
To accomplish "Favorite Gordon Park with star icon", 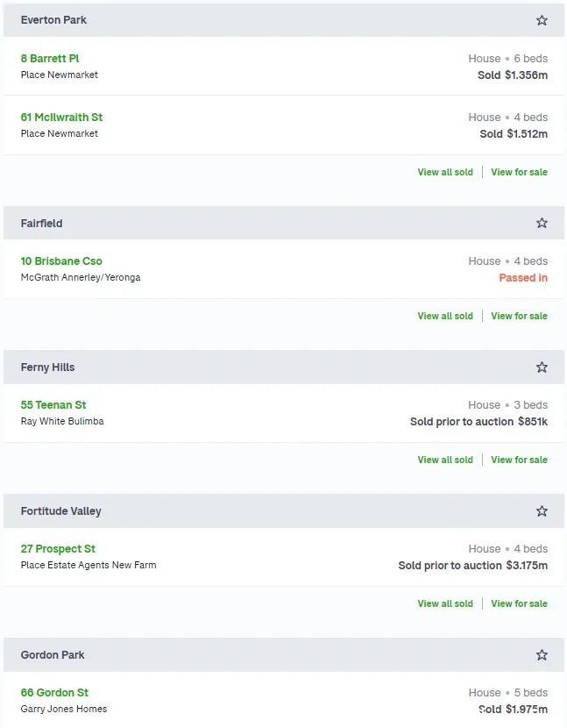I will (x=542, y=655).
